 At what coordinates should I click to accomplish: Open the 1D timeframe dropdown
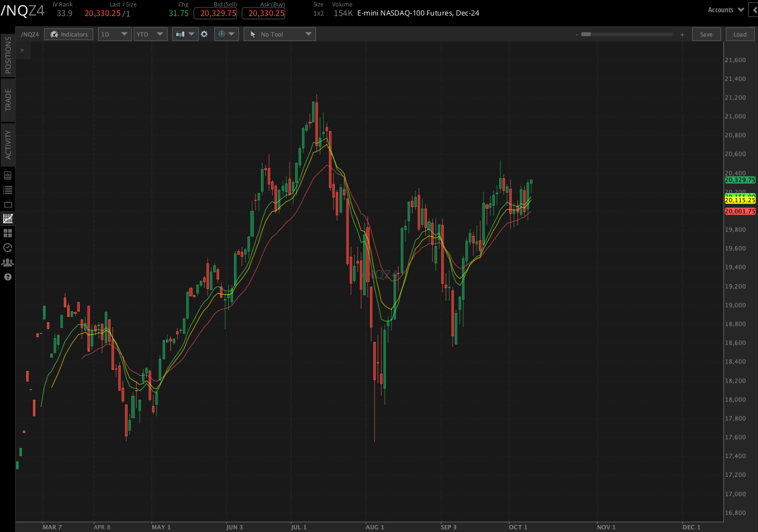coord(114,34)
